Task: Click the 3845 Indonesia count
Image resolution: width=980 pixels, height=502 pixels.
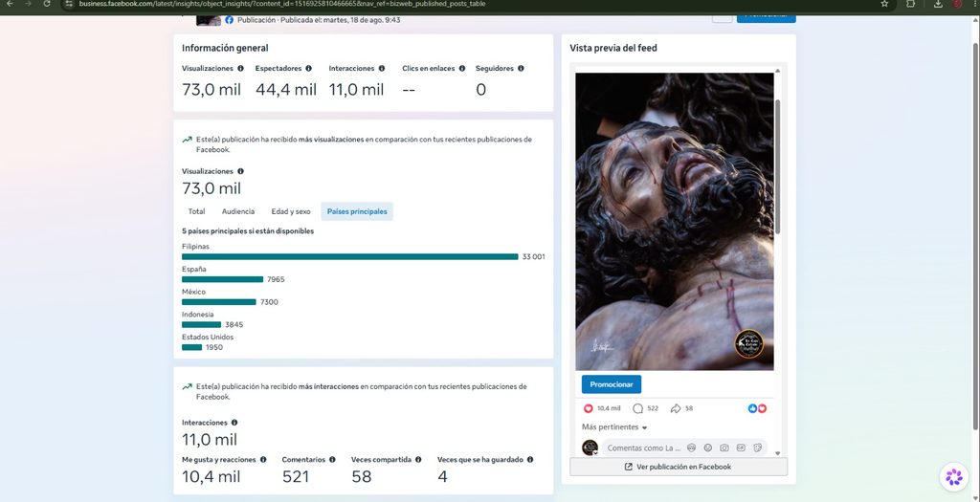Action: pos(234,325)
